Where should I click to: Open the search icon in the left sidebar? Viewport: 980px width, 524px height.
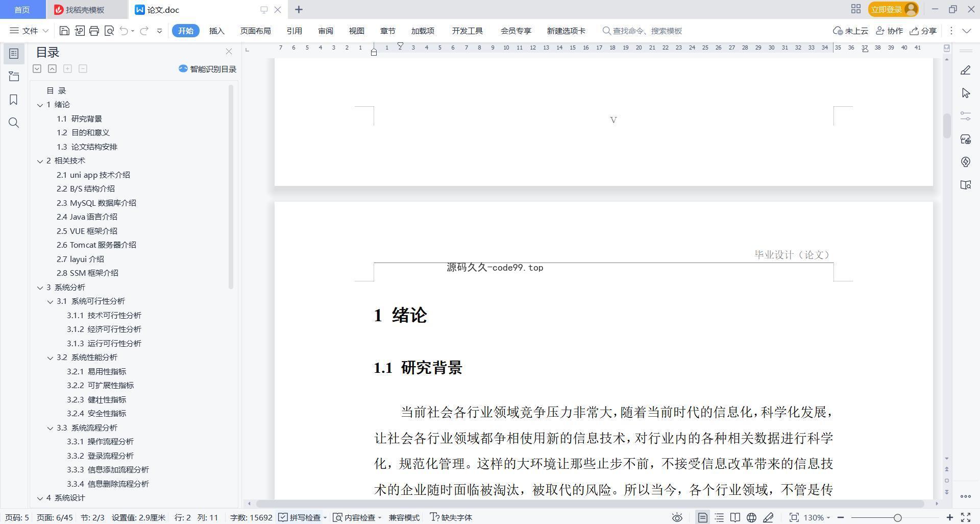14,123
